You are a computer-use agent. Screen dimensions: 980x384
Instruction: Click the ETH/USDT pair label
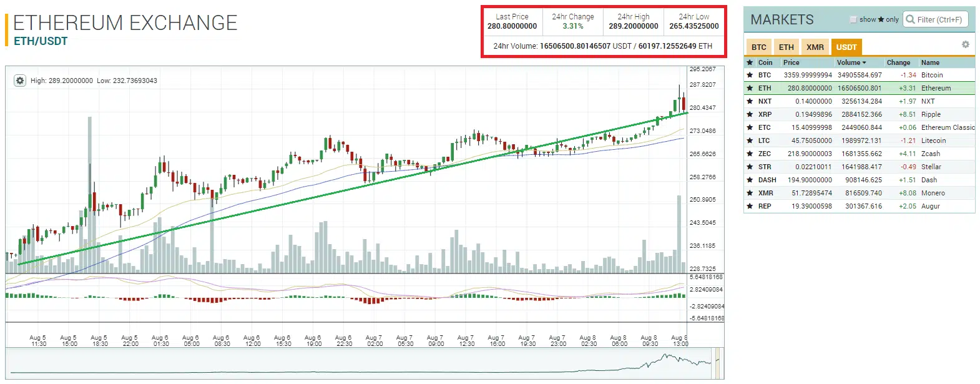[x=41, y=41]
